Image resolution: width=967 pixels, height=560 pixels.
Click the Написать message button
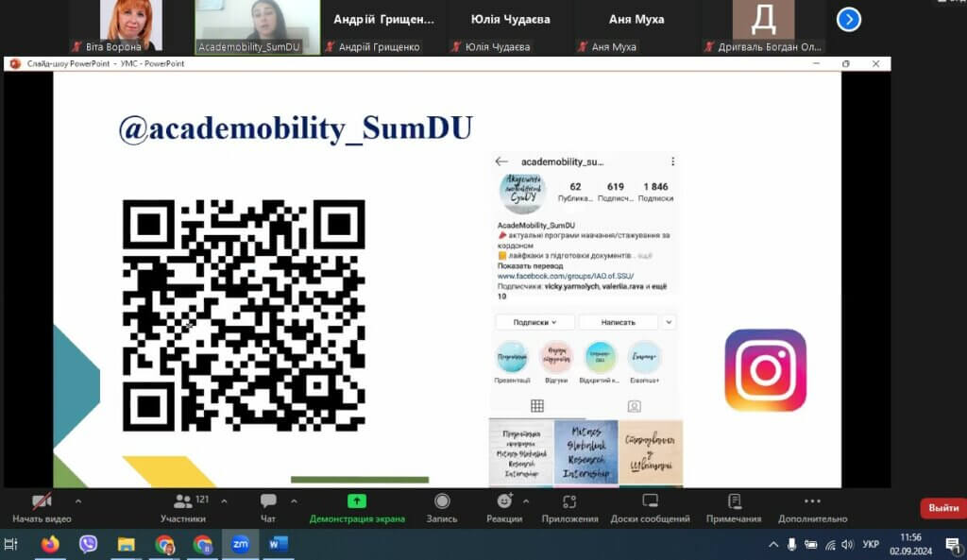[x=619, y=322]
